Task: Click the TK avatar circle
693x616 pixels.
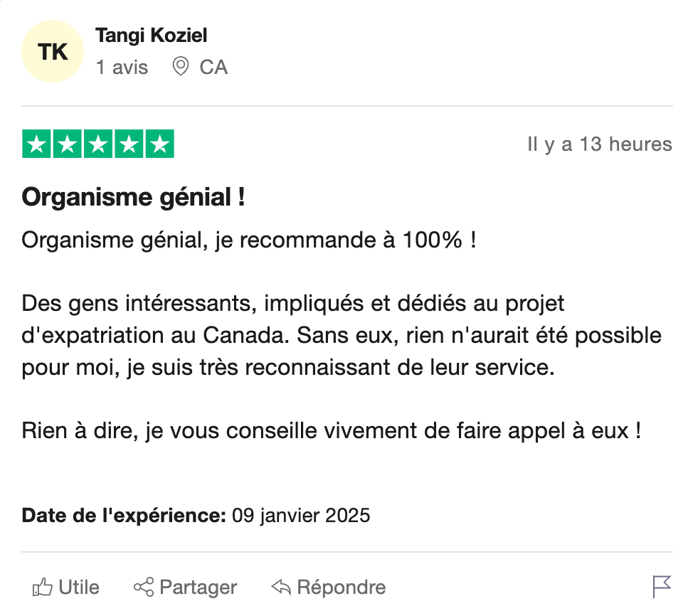Action: pos(53,51)
